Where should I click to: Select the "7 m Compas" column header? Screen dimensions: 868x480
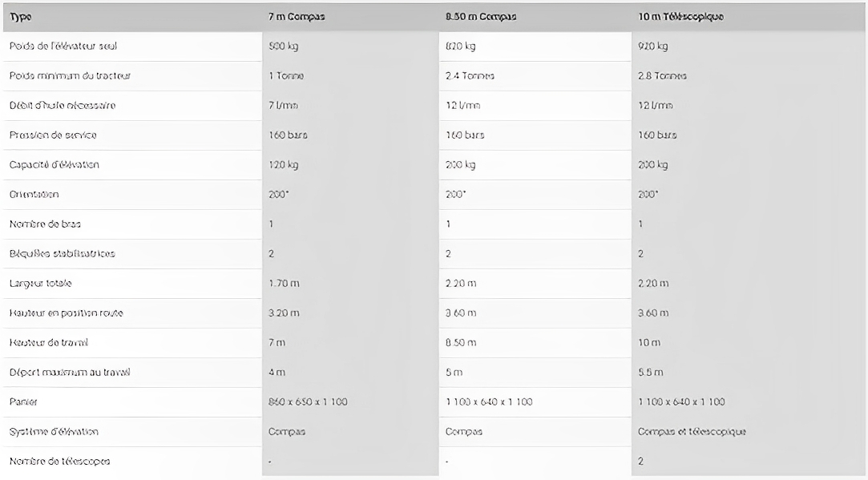[x=296, y=17]
